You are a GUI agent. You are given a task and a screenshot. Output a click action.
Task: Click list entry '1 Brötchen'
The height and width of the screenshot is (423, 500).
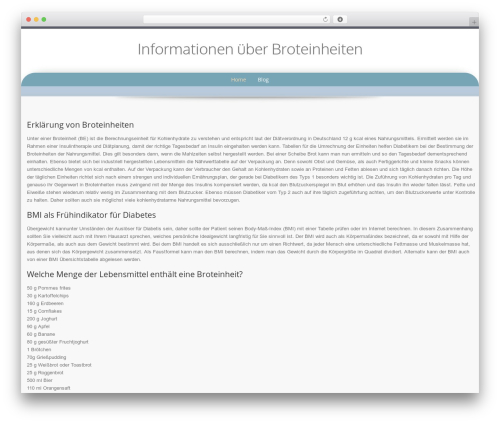click(x=39, y=349)
